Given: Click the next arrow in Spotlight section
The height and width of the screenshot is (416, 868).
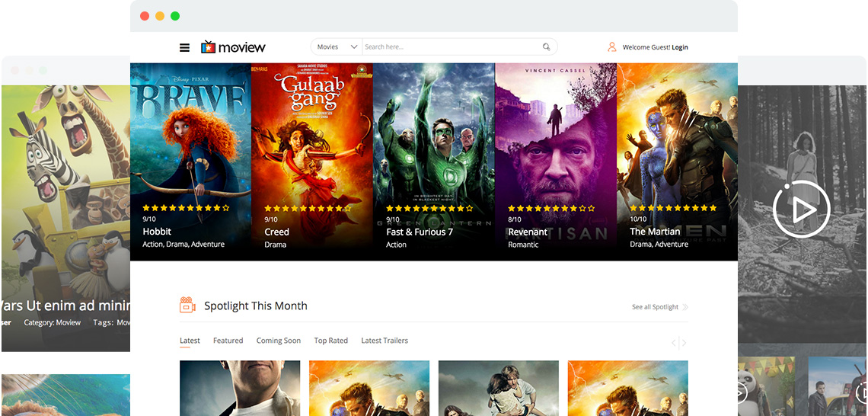Looking at the screenshot, I should coord(685,343).
